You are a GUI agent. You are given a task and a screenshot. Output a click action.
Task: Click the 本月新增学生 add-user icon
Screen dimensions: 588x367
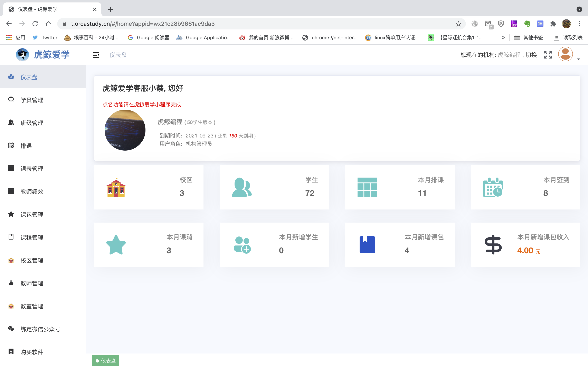click(x=242, y=245)
